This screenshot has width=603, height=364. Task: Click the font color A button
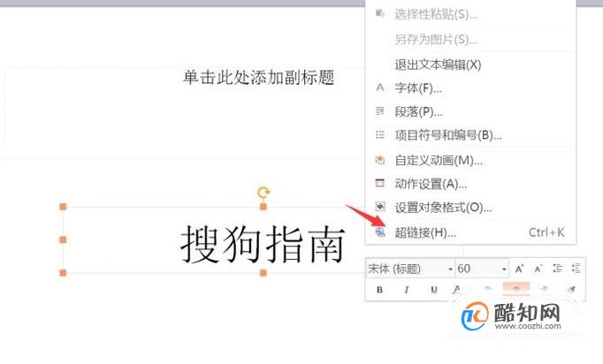tap(456, 290)
